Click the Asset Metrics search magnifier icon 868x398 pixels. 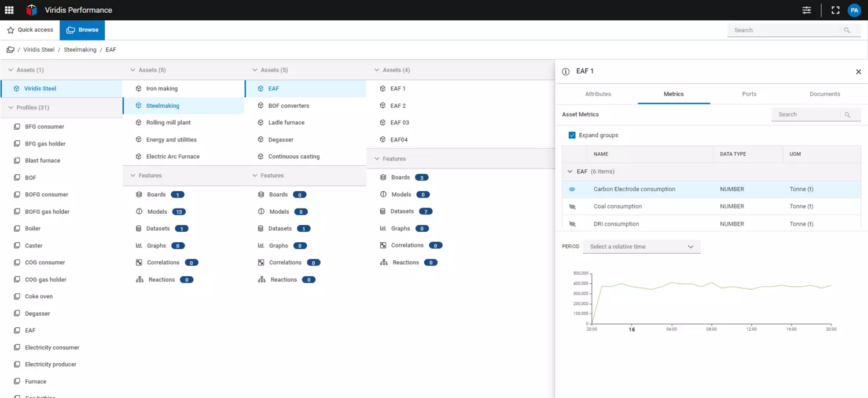coord(847,115)
